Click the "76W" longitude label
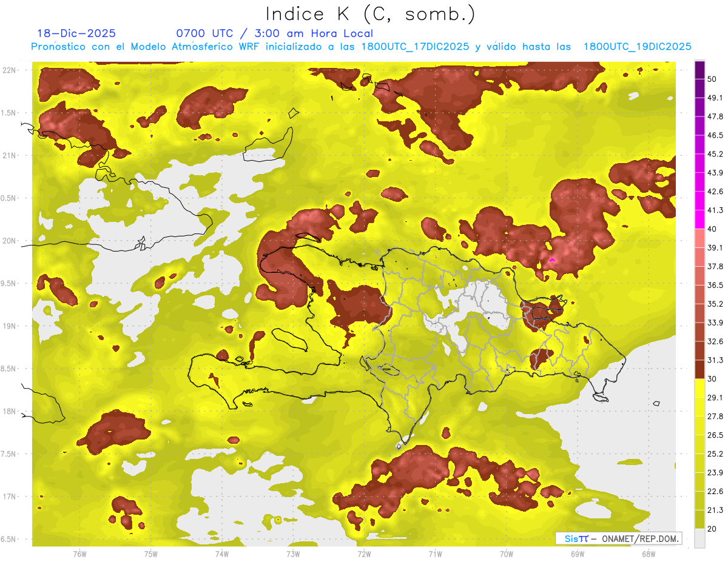The width and height of the screenshot is (728, 562). pos(79,555)
